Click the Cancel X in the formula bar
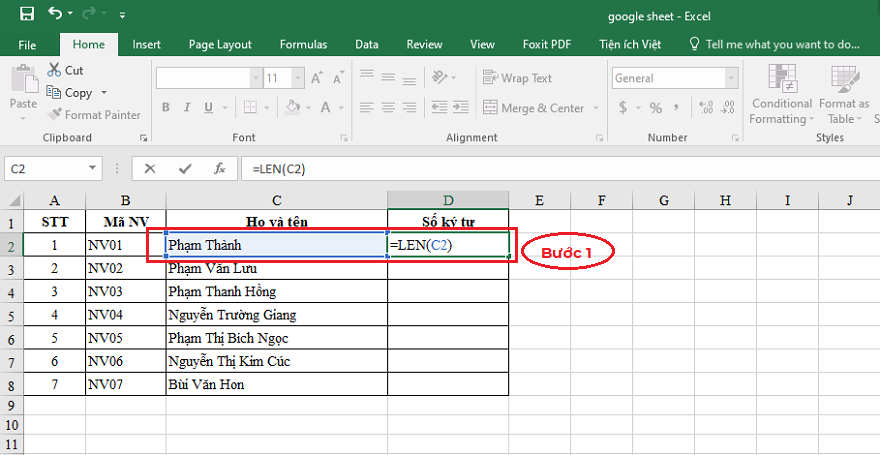The width and height of the screenshot is (880, 455). point(150,169)
